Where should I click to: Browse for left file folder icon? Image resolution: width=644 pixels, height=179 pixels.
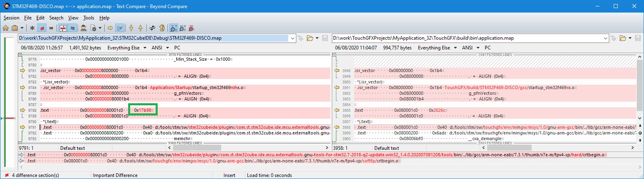pos(310,38)
